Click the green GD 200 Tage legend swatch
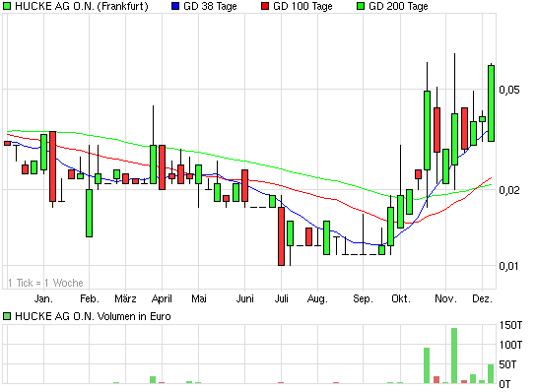This screenshot has width=537, height=392. 361,6
